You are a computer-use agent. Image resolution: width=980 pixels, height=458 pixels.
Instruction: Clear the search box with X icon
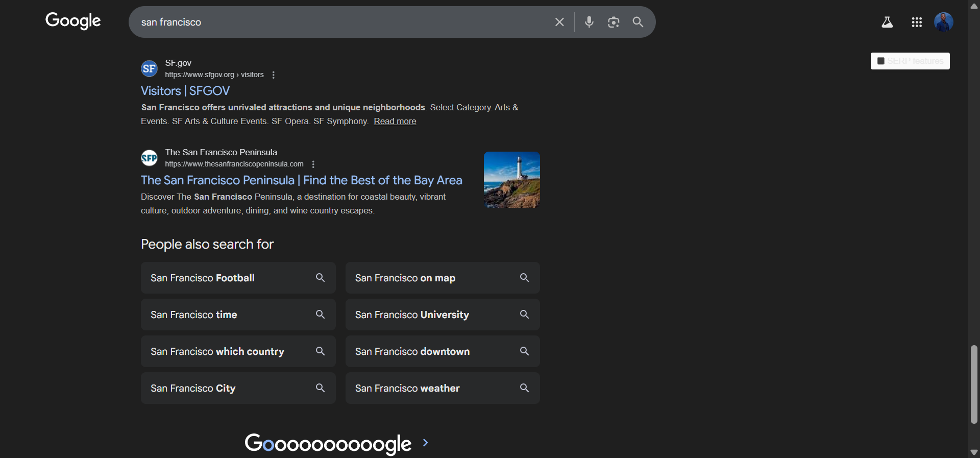click(x=559, y=22)
